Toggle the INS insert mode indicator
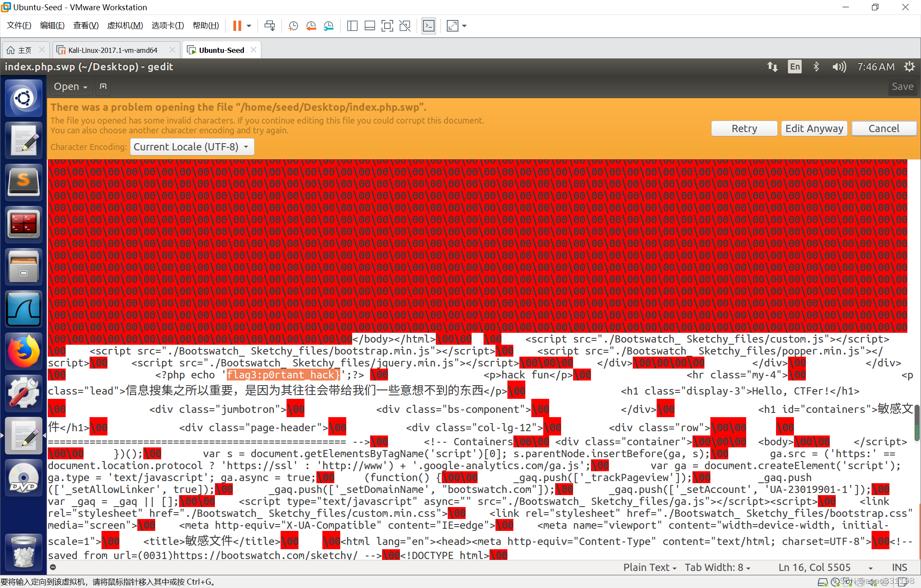Viewport: 921px width, 588px height. (x=899, y=568)
